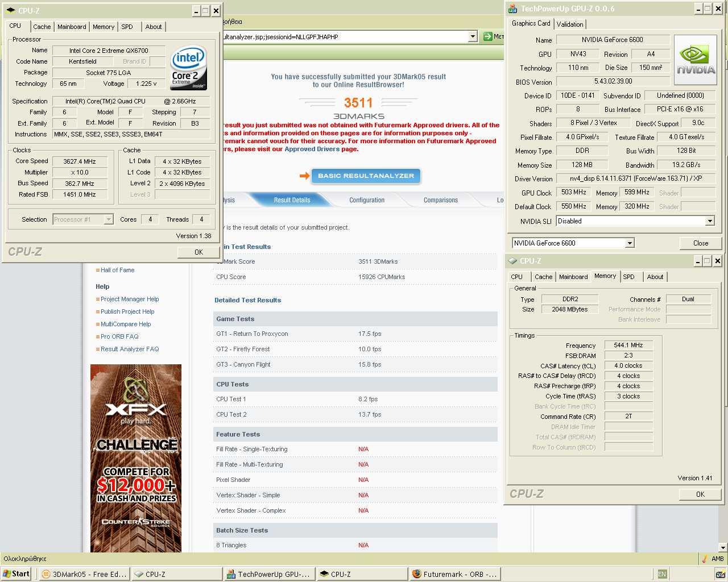Open Configuration tab on the Futuremark page
Viewport: 728px width, 582px height.
click(x=367, y=200)
